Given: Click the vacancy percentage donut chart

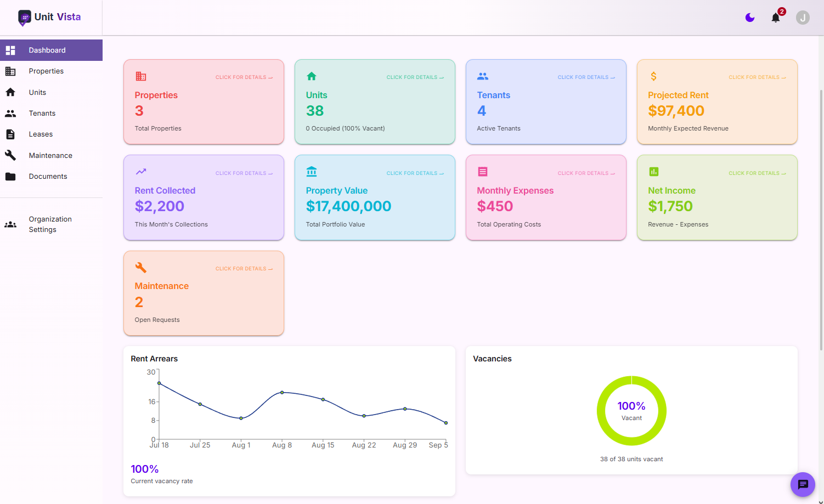Looking at the screenshot, I should click(x=631, y=411).
